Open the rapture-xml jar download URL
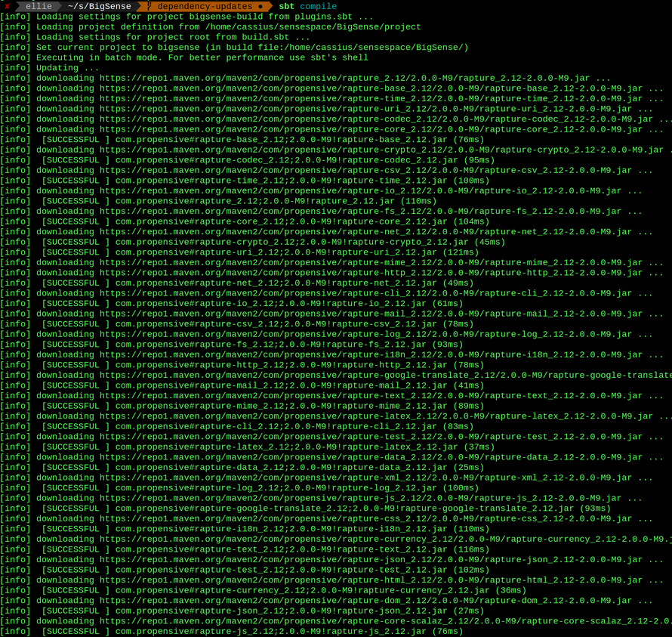672x637 pixels. 365,478
